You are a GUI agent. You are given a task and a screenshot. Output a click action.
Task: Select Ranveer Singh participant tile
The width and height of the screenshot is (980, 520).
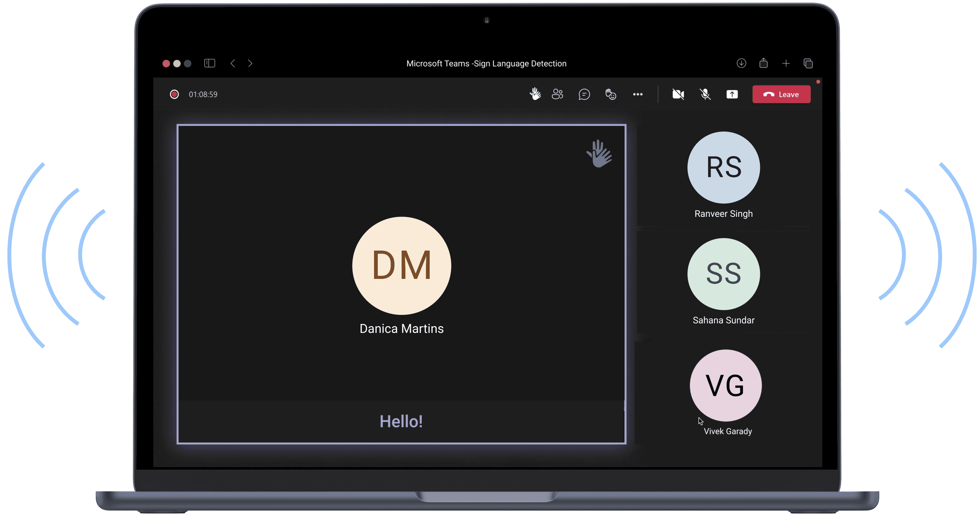point(723,175)
